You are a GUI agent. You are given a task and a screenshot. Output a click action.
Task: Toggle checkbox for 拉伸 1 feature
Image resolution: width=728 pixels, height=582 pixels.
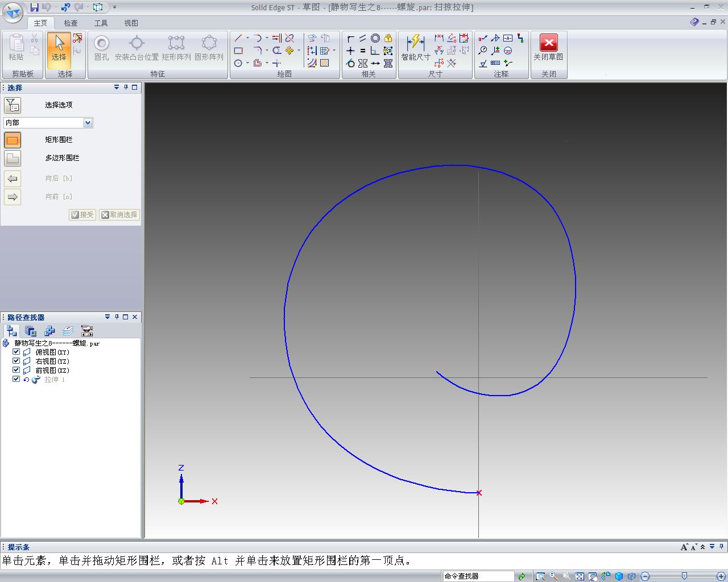point(16,379)
